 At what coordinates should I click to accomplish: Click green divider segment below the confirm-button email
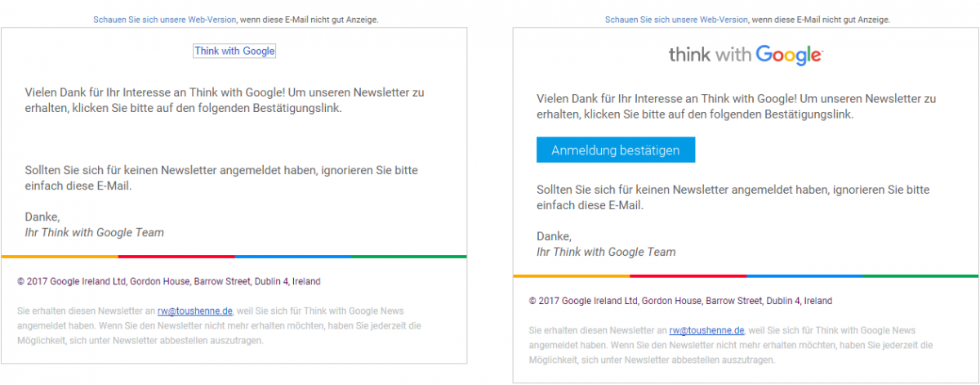tap(920, 276)
